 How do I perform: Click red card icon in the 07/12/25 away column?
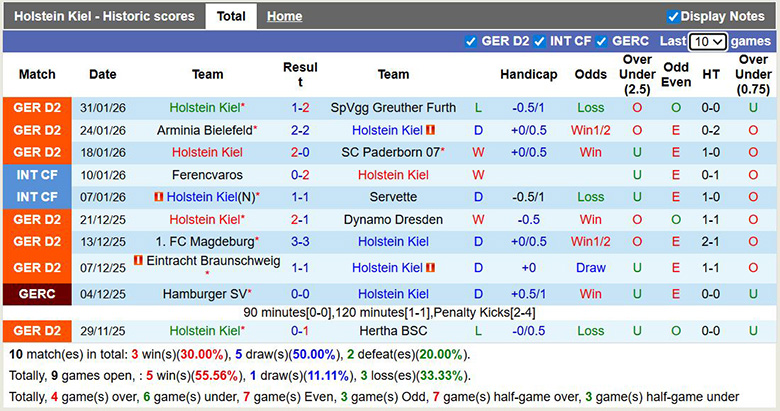pyautogui.click(x=431, y=268)
